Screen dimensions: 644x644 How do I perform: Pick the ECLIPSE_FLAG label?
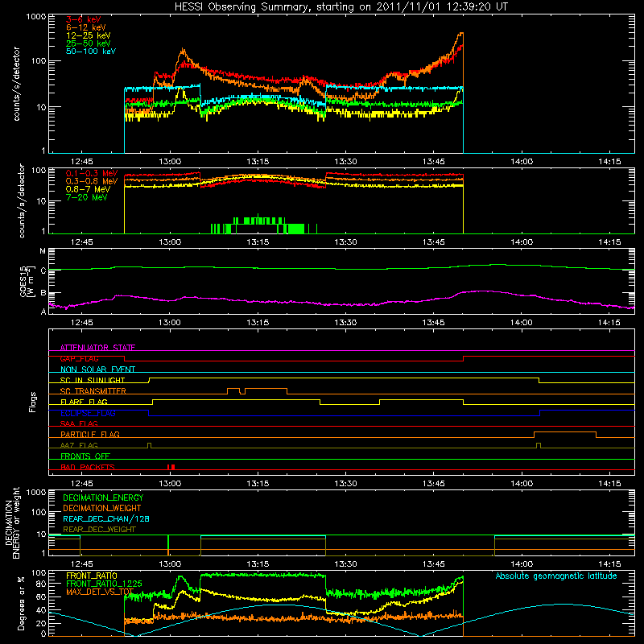88,413
